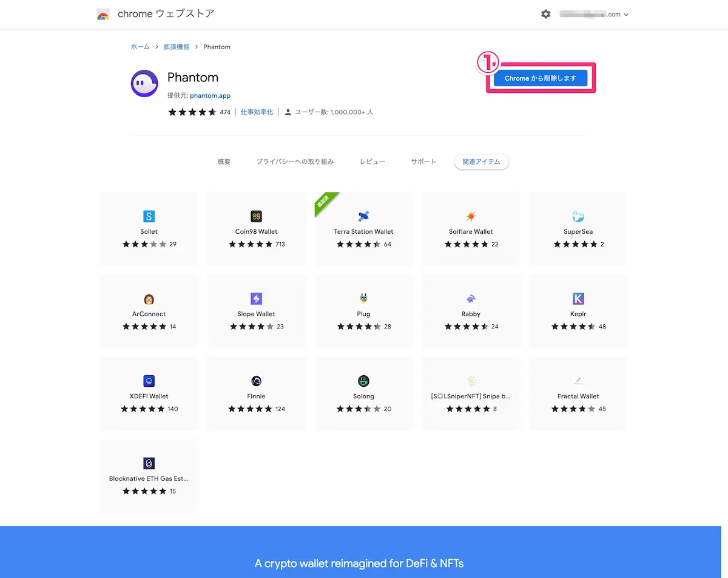Open the Rabby name text
This screenshot has width=728, height=578.
coord(471,314)
